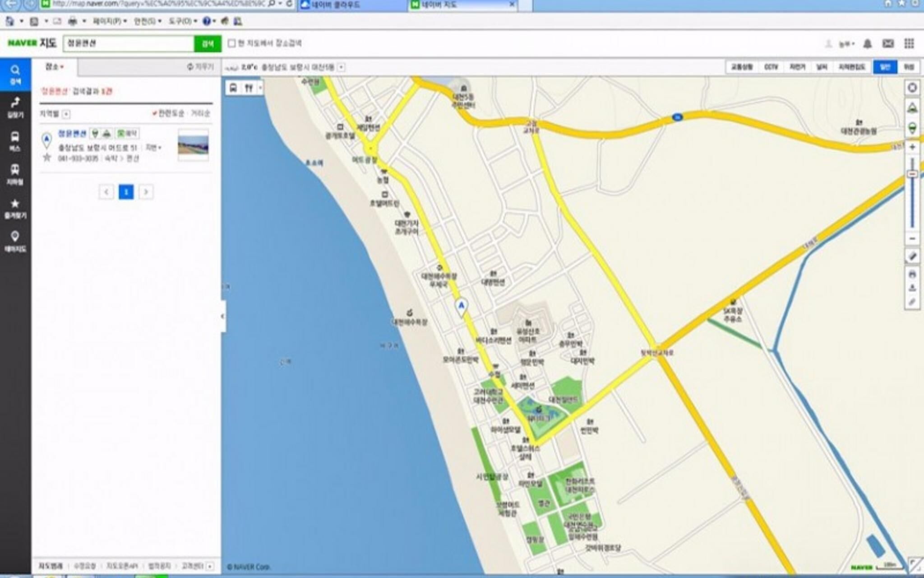Click the reservation (예약) badge in result
This screenshot has height=578, width=924.
click(x=127, y=133)
